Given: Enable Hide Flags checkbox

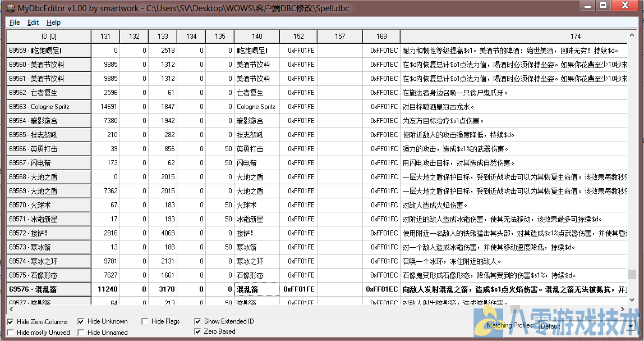Looking at the screenshot, I should point(145,321).
